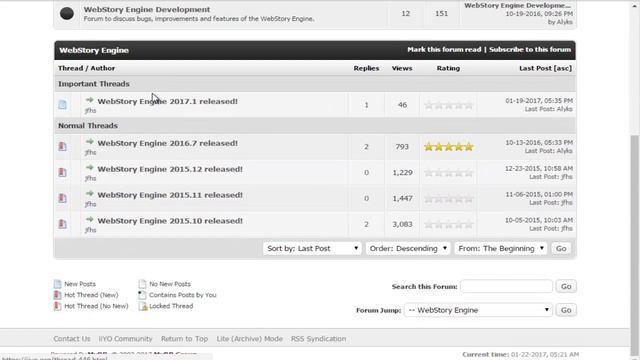Expand the Forum Jump dropdown
Screen dimensions: 640x360
[x=478, y=310]
